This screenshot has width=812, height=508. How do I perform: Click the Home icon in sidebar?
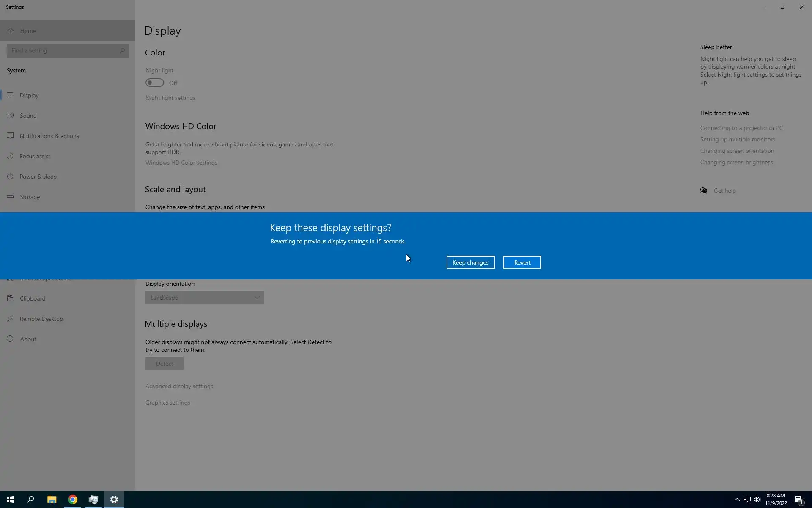point(11,31)
